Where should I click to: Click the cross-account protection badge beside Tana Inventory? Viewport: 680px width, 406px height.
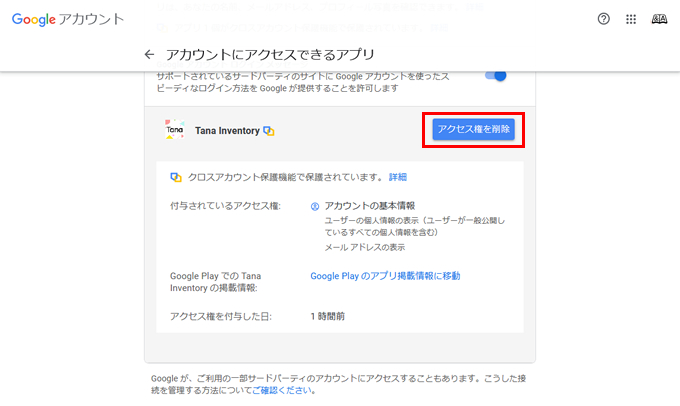pos(269,131)
